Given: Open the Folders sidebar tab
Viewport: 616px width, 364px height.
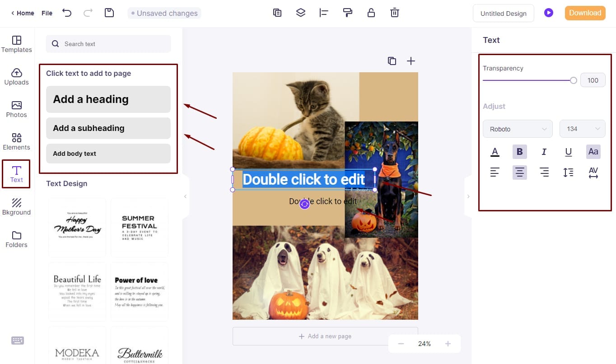Looking at the screenshot, I should (x=17, y=239).
